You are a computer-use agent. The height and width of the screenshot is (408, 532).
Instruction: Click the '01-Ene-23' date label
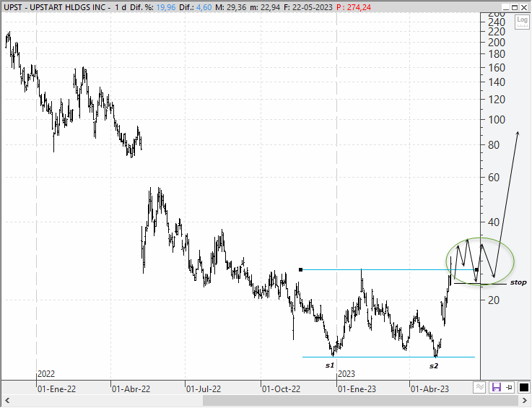tap(357, 389)
